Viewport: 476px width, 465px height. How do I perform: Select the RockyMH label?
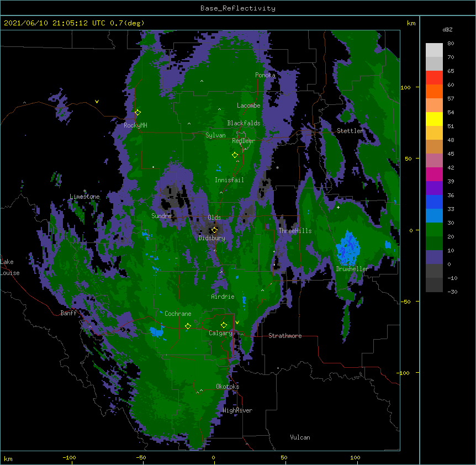(135, 125)
